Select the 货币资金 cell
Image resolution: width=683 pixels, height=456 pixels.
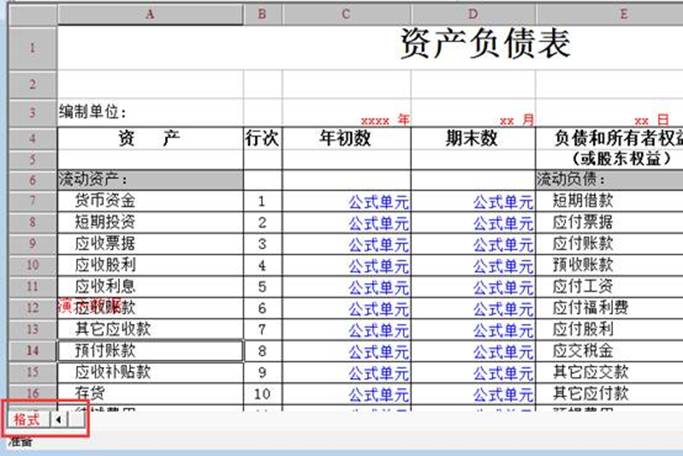click(150, 201)
